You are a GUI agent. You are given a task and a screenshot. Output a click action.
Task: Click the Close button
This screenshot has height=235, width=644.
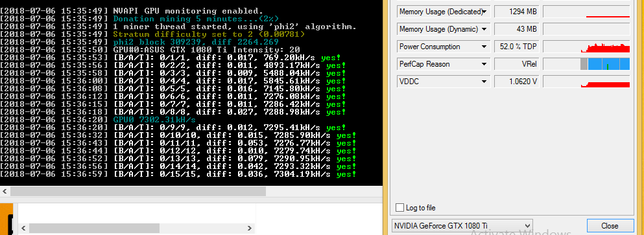coord(610,225)
